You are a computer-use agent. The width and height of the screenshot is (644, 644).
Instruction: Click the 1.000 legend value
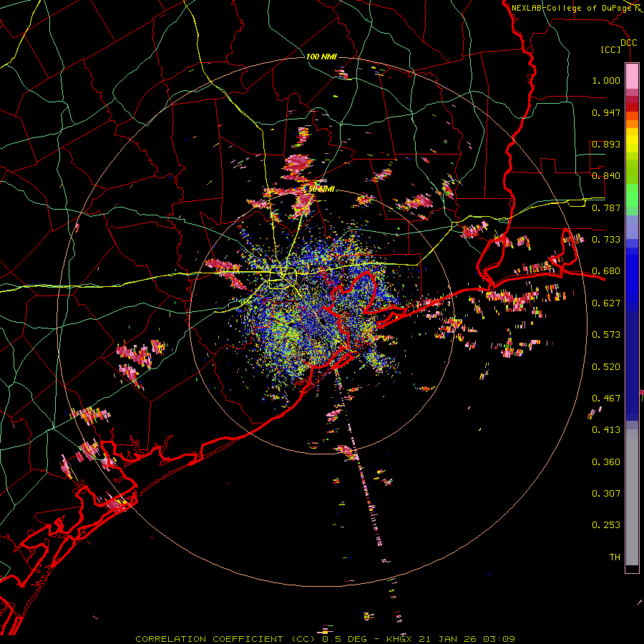tap(606, 80)
